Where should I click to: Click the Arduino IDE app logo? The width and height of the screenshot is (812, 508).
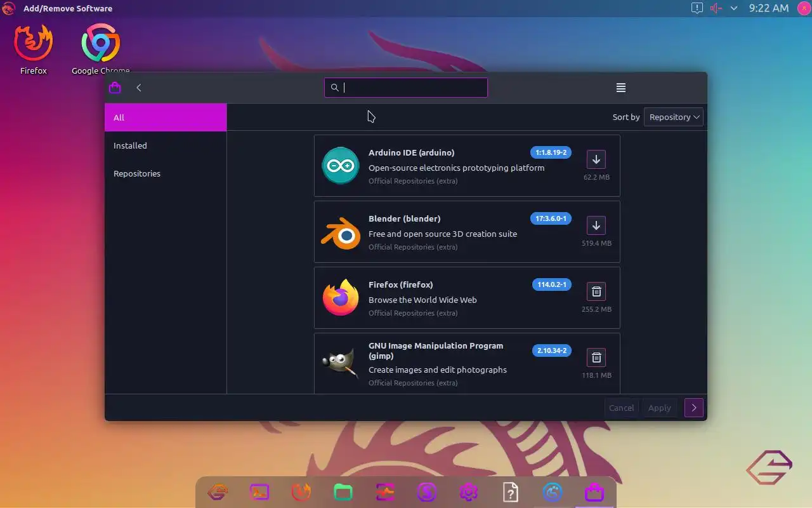[x=341, y=166]
